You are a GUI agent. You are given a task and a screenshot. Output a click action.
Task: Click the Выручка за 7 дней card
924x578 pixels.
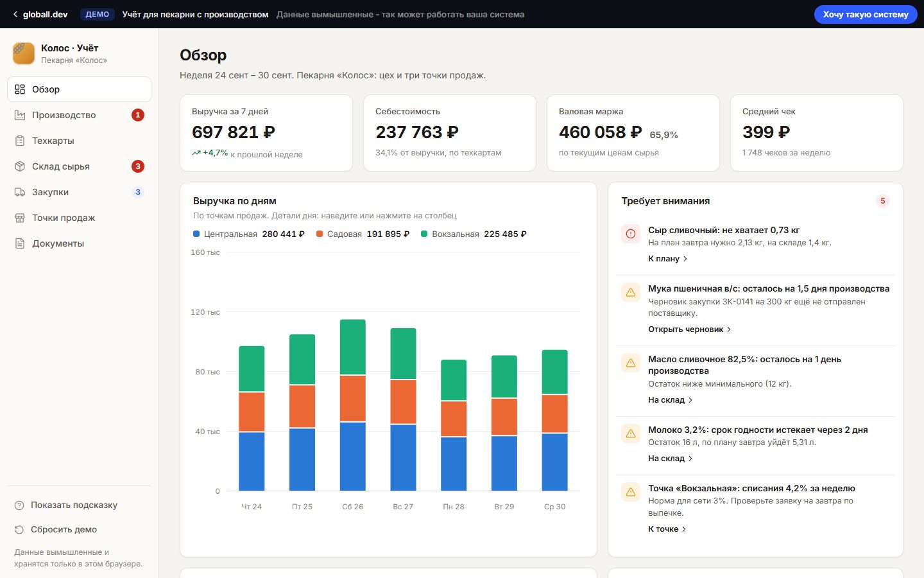(x=266, y=133)
